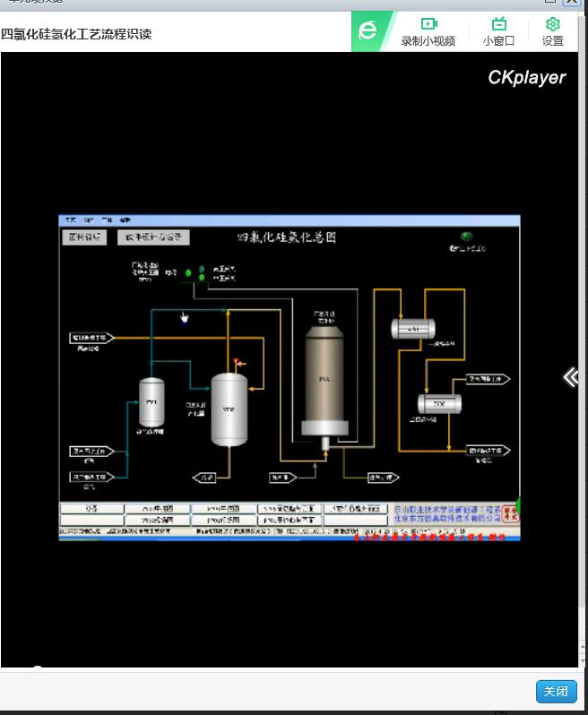Click the second wide button in the diagram's top-left

pyautogui.click(x=152, y=237)
